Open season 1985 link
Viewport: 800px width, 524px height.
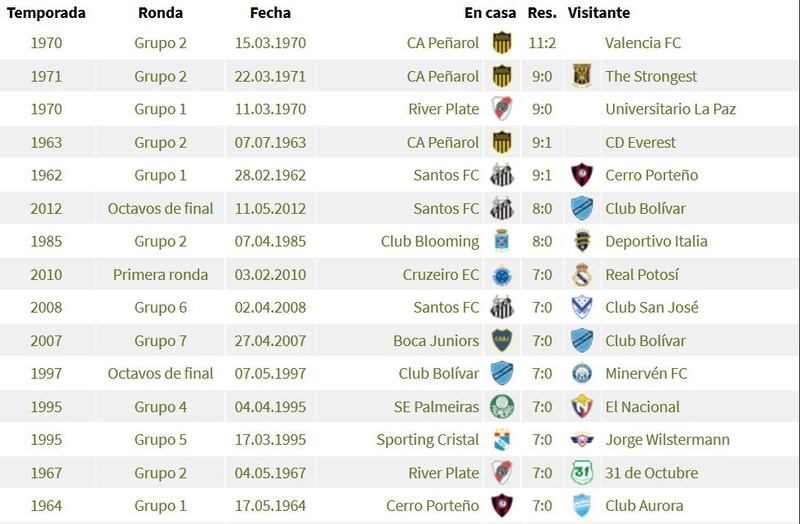point(46,241)
